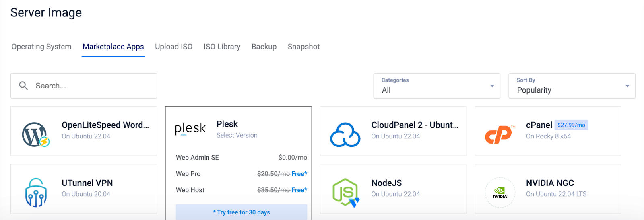Click the Server Image heading
This screenshot has height=220, width=644.
pos(46,13)
